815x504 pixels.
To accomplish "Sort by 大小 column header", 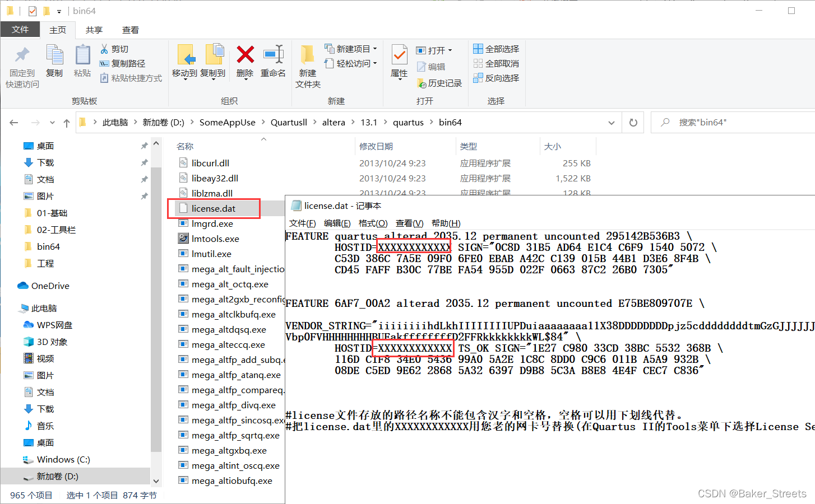I will coord(553,147).
